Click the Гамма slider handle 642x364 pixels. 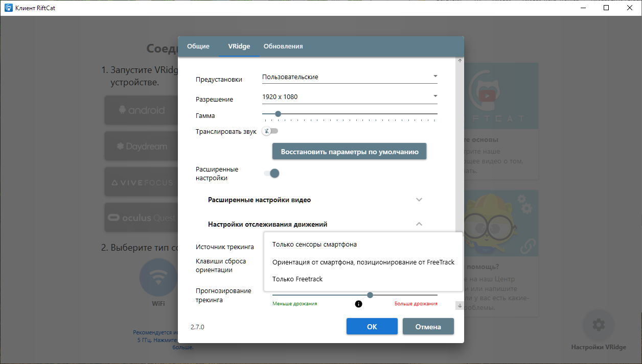click(278, 114)
